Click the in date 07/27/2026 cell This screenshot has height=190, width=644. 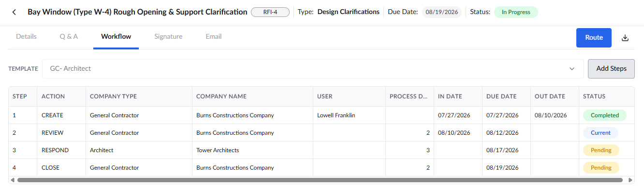[458, 115]
